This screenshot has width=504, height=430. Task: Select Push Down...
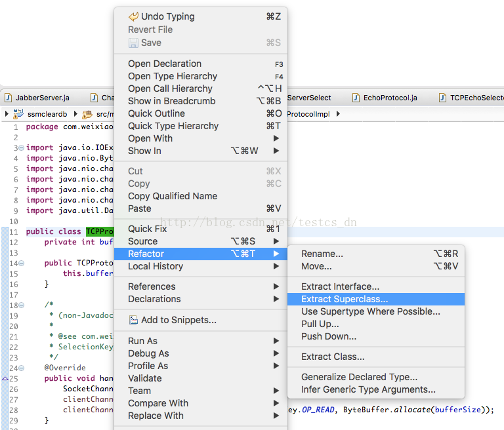[376, 336]
